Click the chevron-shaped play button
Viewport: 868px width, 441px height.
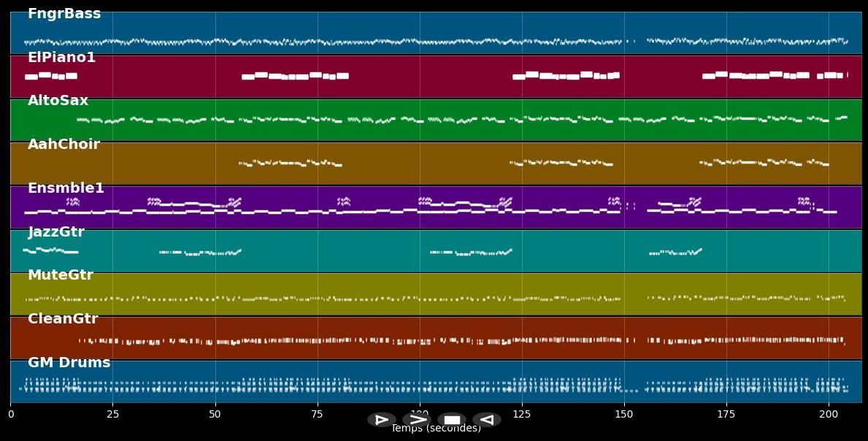coord(416,420)
